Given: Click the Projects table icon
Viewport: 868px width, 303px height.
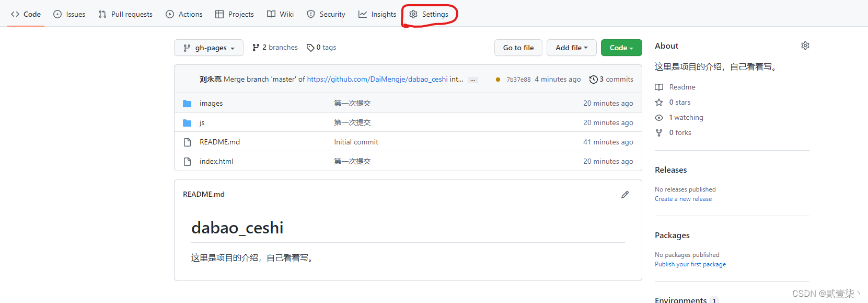Looking at the screenshot, I should 219,14.
